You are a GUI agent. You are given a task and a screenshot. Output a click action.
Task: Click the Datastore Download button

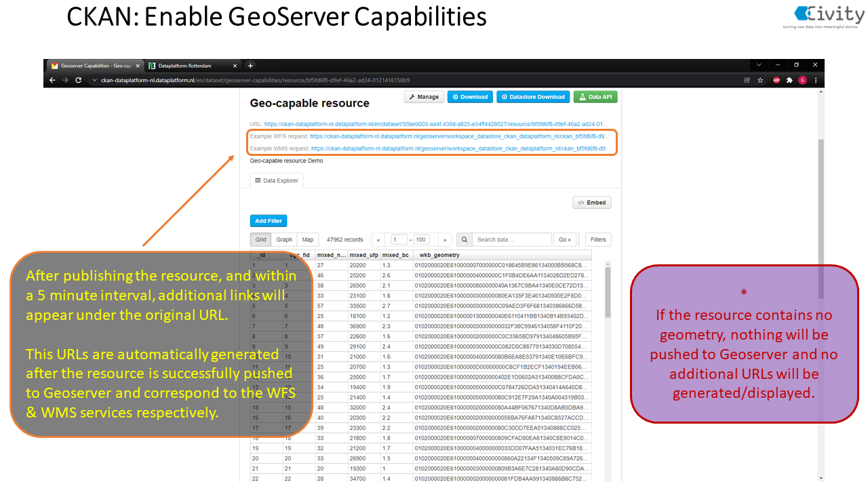(x=533, y=97)
